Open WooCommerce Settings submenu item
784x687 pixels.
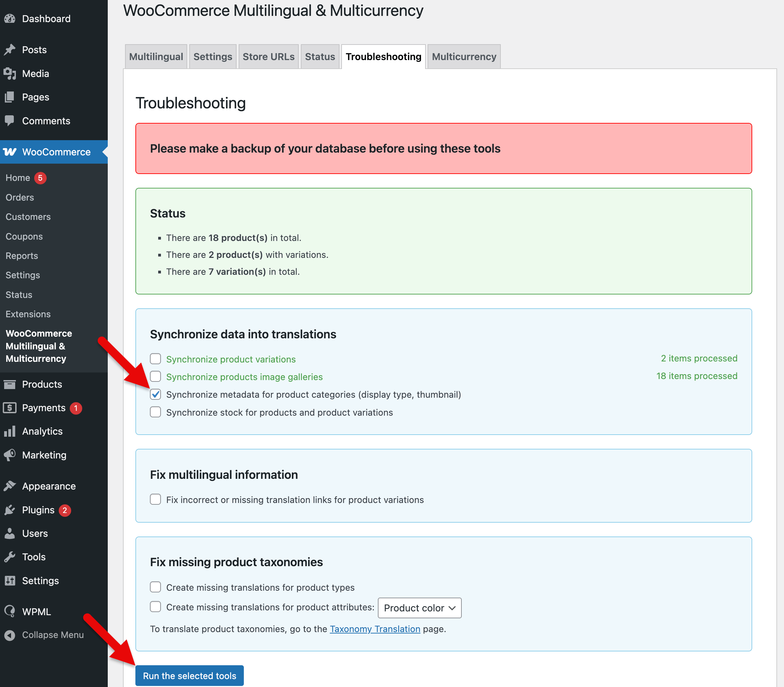coord(23,275)
